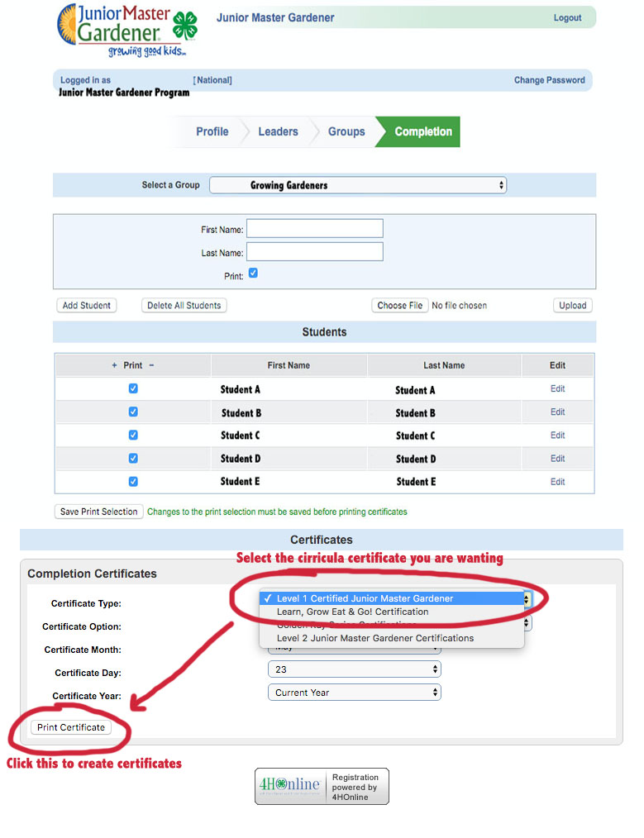Screen dimensions: 644x838
Task: Click the Logout link
Action: tap(567, 18)
